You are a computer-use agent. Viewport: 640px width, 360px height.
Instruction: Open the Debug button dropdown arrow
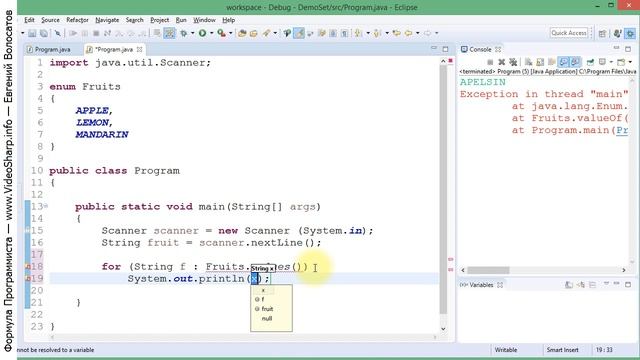192,33
